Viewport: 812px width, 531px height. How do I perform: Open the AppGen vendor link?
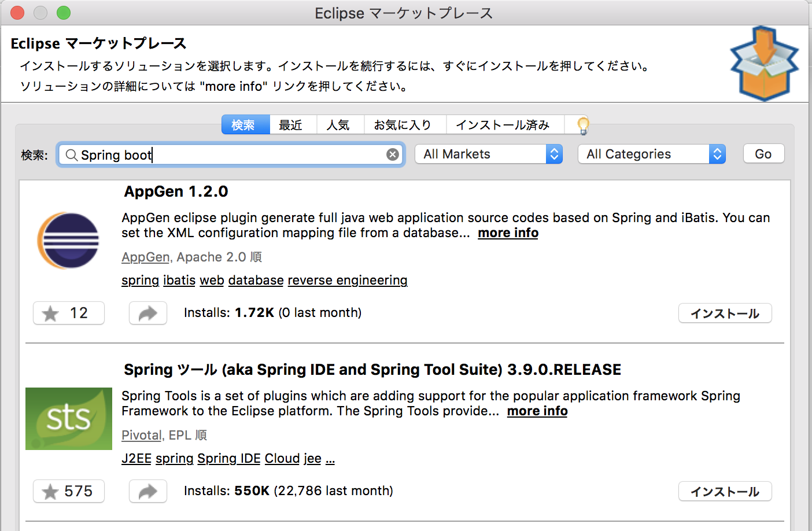(146, 257)
